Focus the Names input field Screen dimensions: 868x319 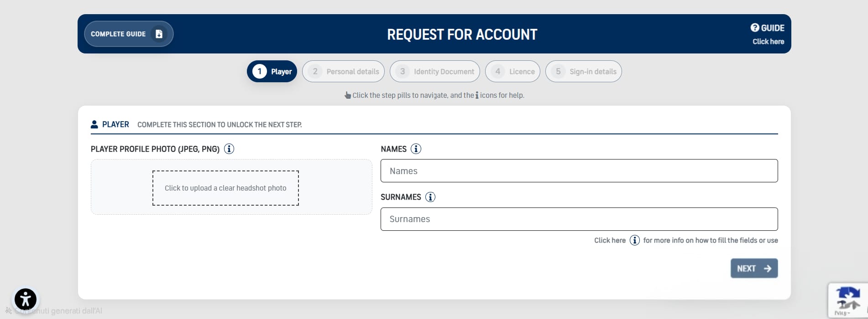point(579,171)
